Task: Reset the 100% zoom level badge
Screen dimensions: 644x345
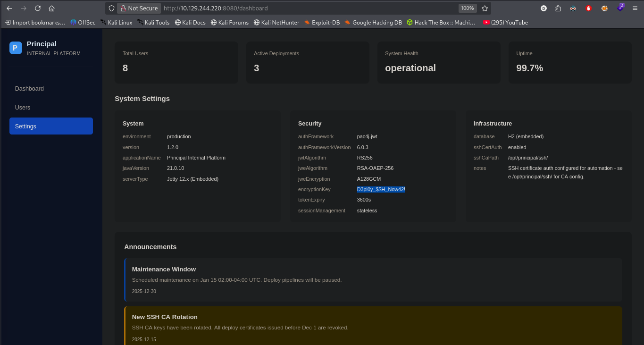Action: [468, 8]
